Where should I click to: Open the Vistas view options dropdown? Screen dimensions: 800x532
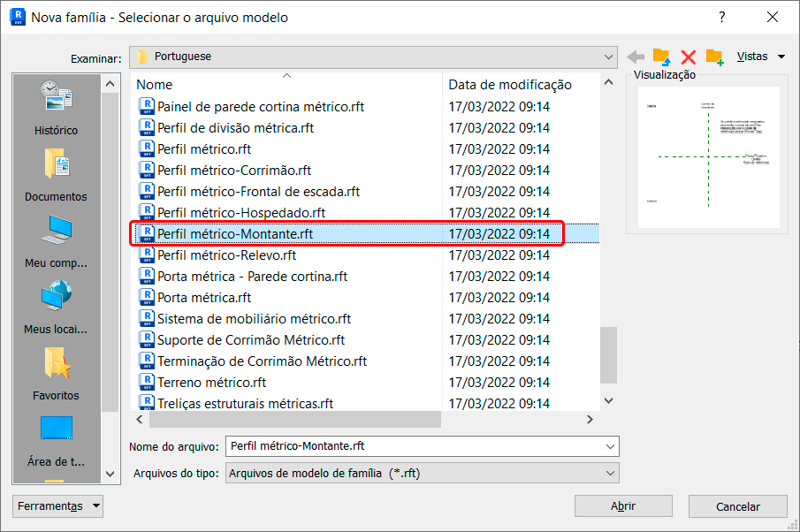click(759, 57)
